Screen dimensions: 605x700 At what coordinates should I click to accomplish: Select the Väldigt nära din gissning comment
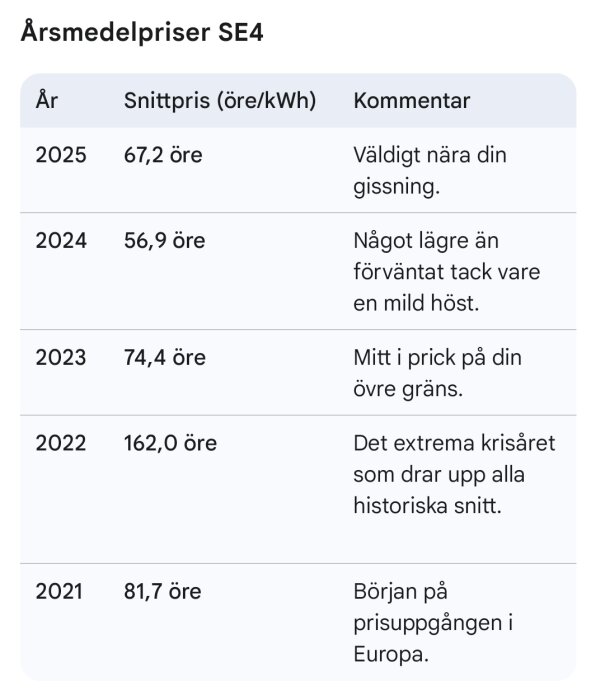tap(430, 171)
